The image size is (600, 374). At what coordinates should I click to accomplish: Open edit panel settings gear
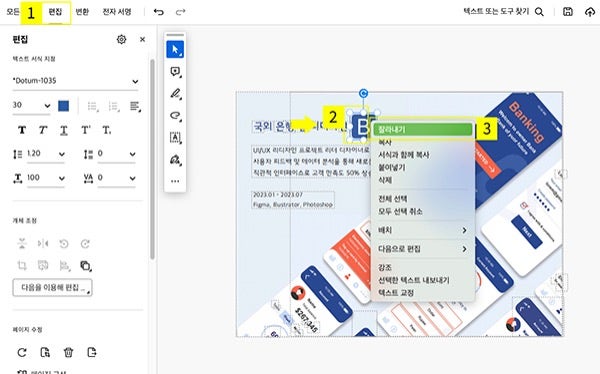tap(121, 39)
